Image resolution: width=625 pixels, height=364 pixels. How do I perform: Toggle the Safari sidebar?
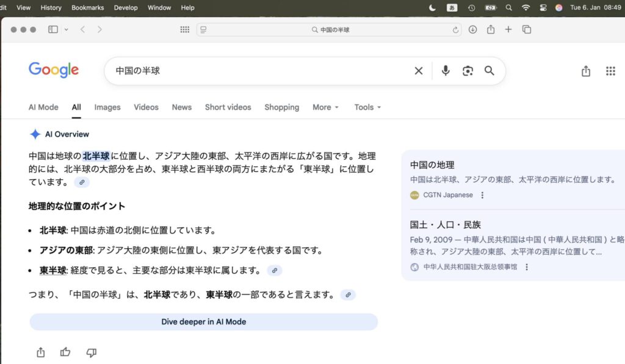[53, 29]
